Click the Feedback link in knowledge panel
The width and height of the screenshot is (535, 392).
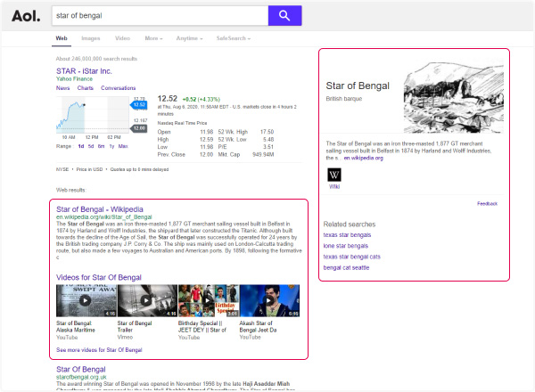pos(487,203)
